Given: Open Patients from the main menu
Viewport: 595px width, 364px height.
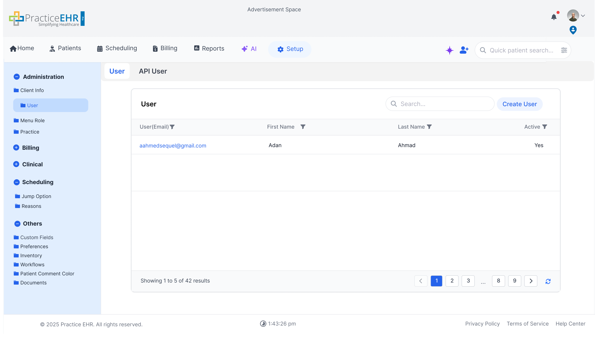Looking at the screenshot, I should [65, 48].
